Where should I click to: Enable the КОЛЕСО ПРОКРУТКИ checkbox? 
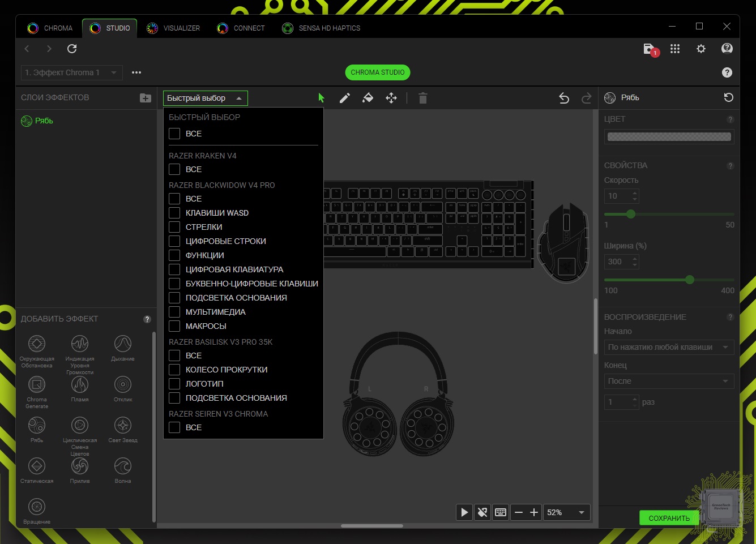(x=174, y=370)
